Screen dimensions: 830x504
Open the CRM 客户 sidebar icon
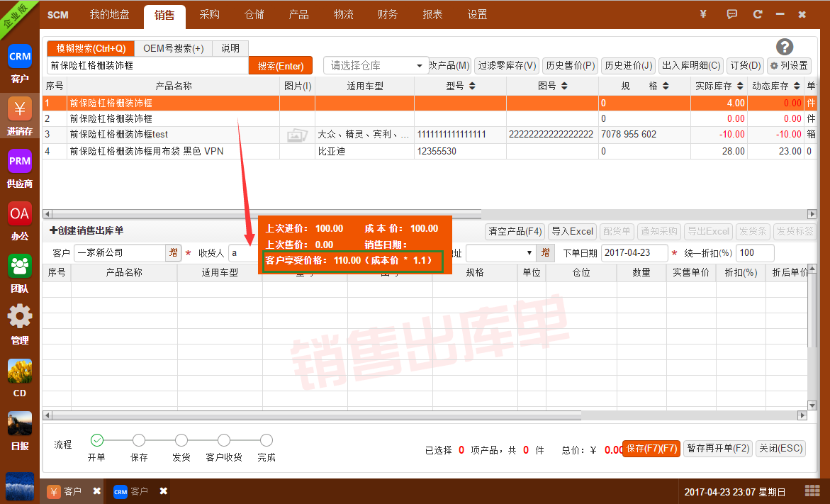point(20,57)
